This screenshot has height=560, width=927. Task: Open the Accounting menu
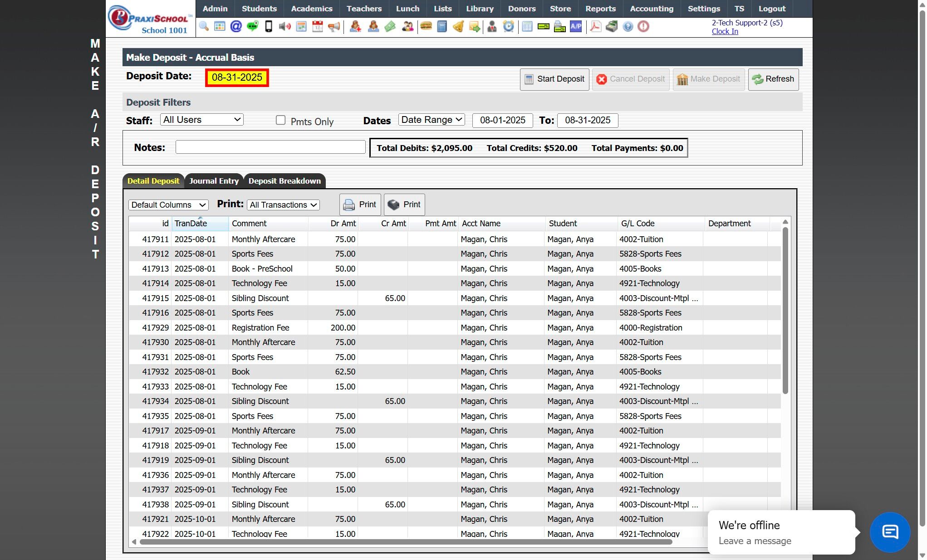coord(652,9)
